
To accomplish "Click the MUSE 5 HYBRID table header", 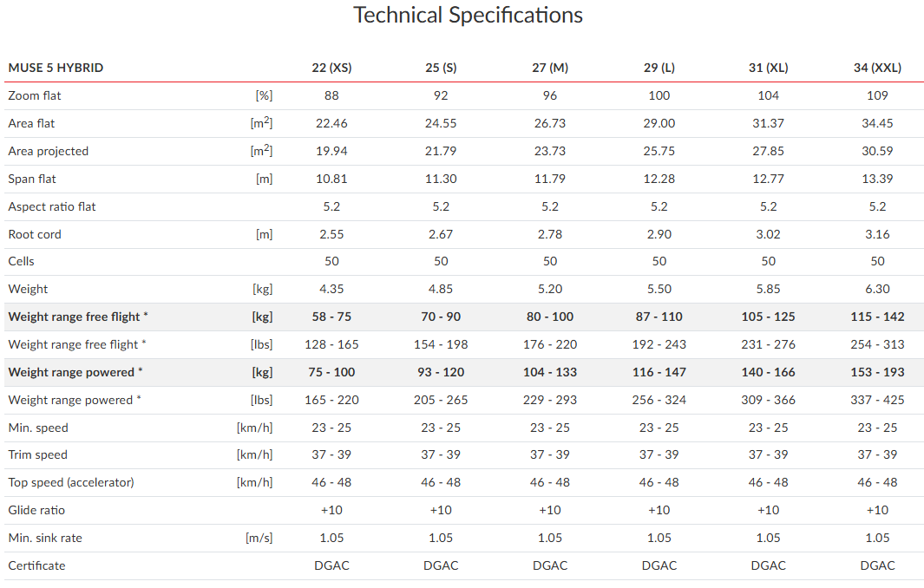I will pos(56,68).
